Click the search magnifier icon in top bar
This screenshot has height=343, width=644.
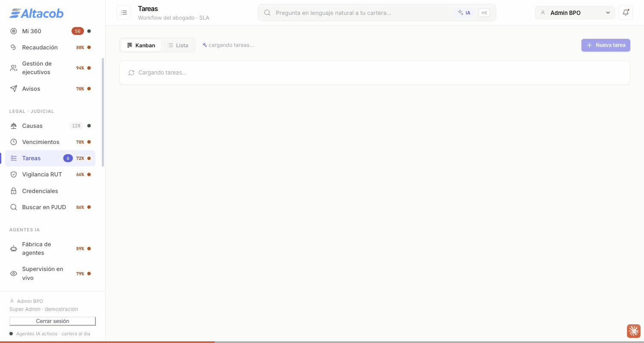pyautogui.click(x=267, y=13)
